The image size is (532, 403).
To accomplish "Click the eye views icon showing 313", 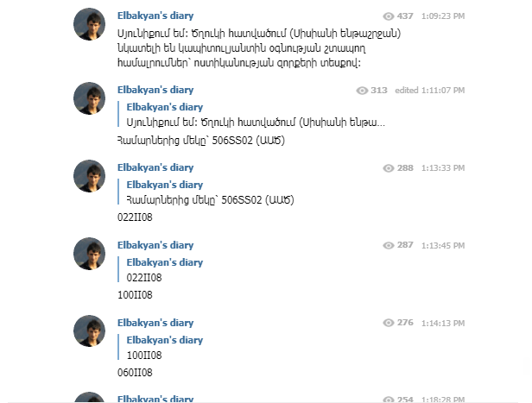I will (x=362, y=91).
